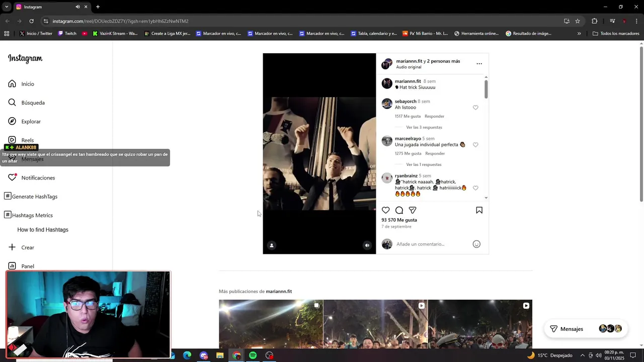The width and height of the screenshot is (644, 362).
Task: Open the Audio original link
Action: click(409, 67)
